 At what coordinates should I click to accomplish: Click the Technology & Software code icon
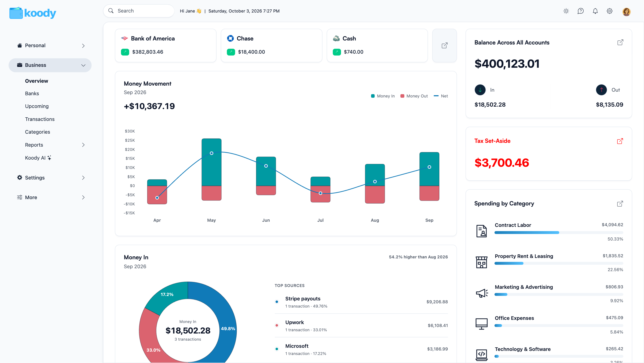click(x=481, y=355)
